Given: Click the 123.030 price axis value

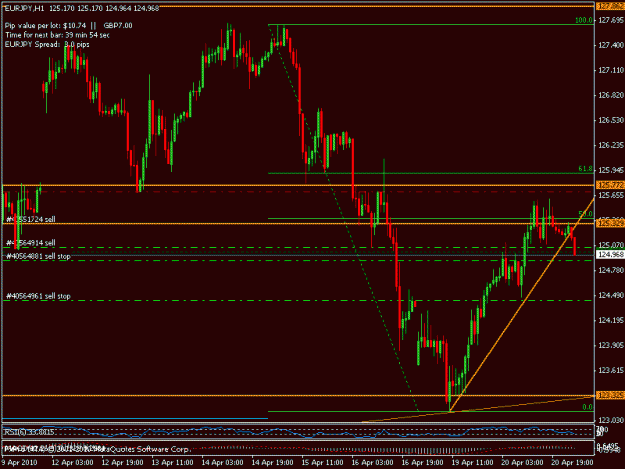Looking at the screenshot, I should (x=611, y=420).
